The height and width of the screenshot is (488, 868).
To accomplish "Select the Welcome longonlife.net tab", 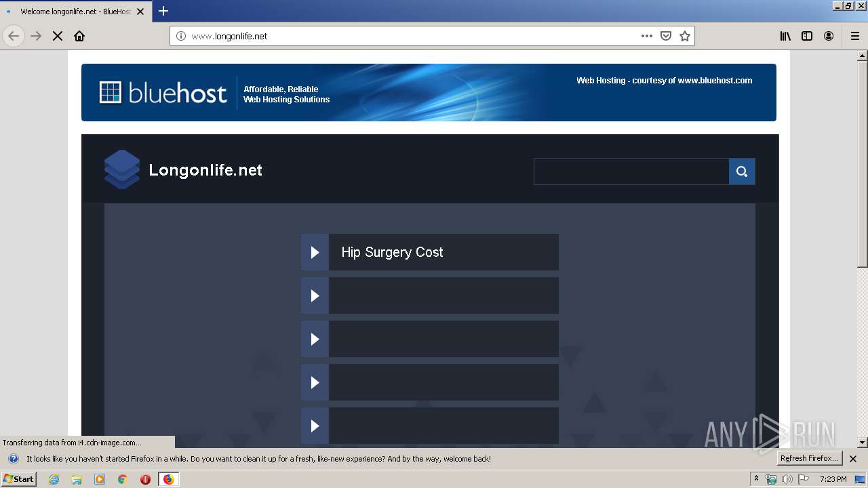I will (x=75, y=12).
